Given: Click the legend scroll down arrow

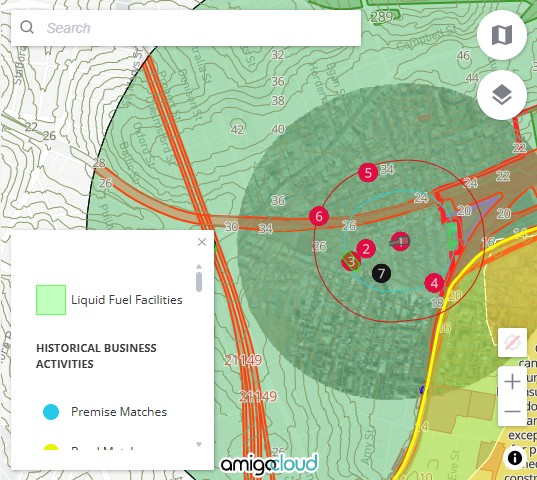Looking at the screenshot, I should pyautogui.click(x=199, y=444).
